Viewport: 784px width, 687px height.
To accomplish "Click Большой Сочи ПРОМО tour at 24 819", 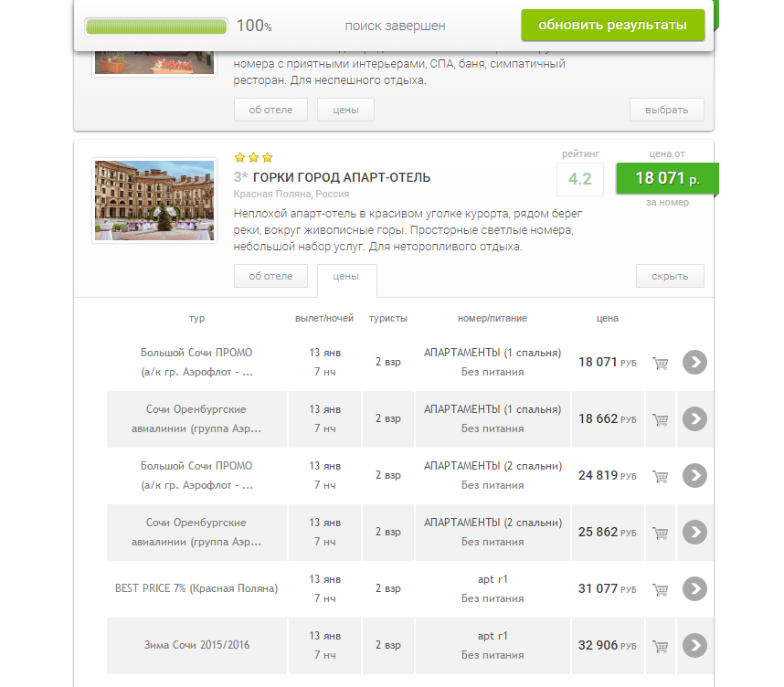I will [196, 475].
